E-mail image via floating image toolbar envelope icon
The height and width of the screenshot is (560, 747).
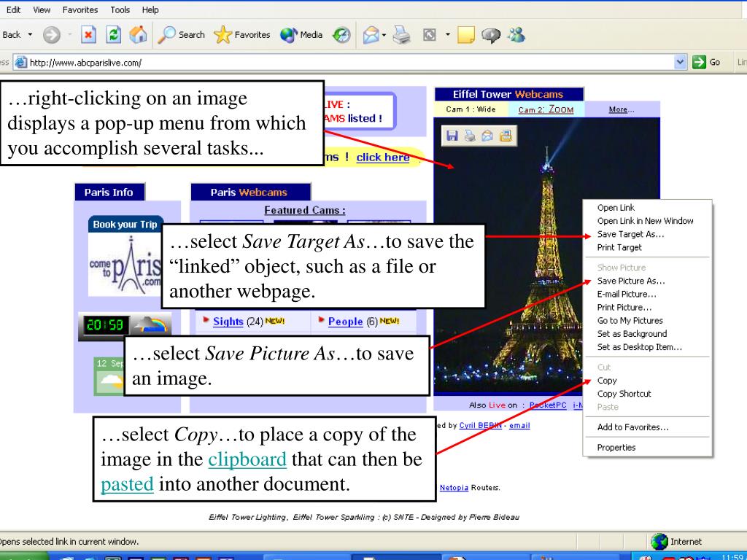pyautogui.click(x=487, y=136)
